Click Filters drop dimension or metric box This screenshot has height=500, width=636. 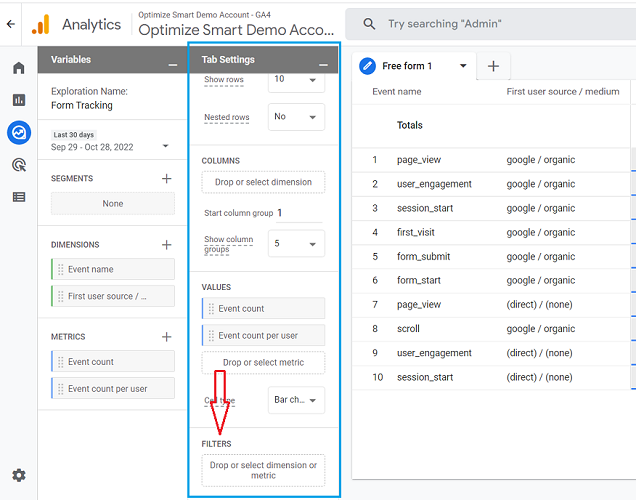[x=263, y=470]
